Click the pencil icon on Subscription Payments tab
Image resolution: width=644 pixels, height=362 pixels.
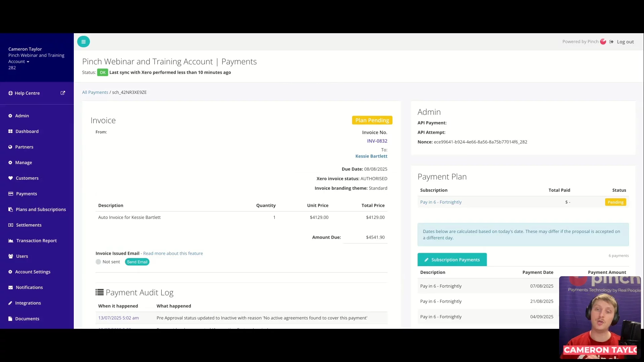point(426,260)
